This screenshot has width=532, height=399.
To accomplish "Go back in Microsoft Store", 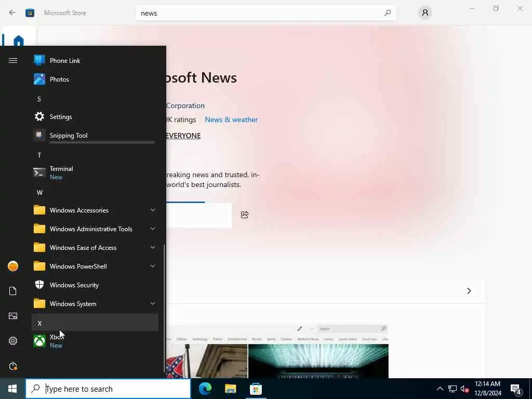I will click(12, 13).
